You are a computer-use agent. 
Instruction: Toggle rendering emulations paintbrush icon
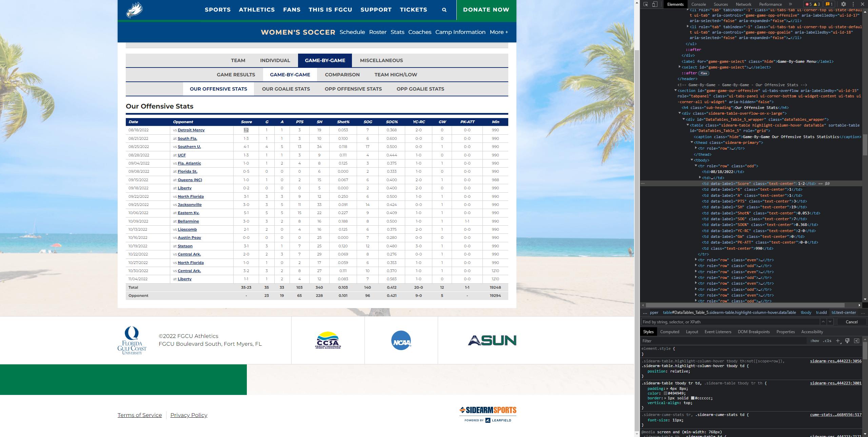847,341
